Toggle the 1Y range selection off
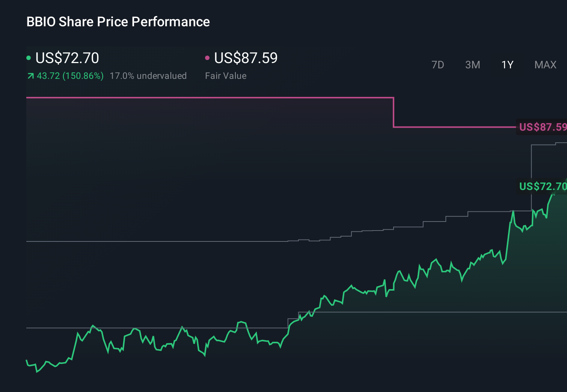This screenshot has width=567, height=392. coord(507,65)
